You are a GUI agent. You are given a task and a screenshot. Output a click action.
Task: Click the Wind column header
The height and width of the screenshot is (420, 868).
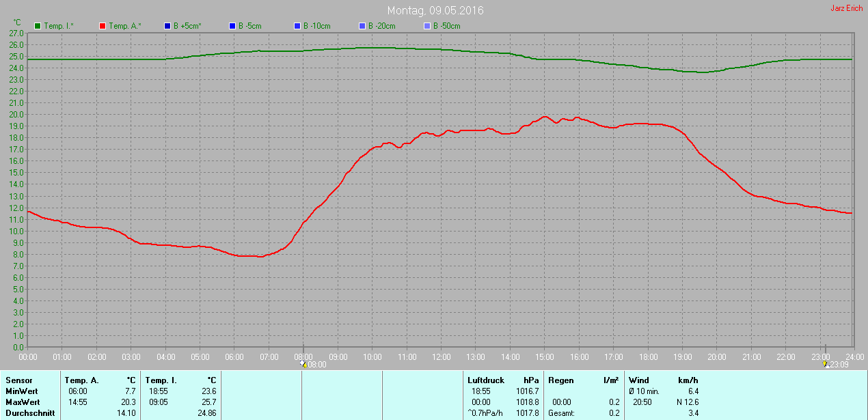click(639, 380)
